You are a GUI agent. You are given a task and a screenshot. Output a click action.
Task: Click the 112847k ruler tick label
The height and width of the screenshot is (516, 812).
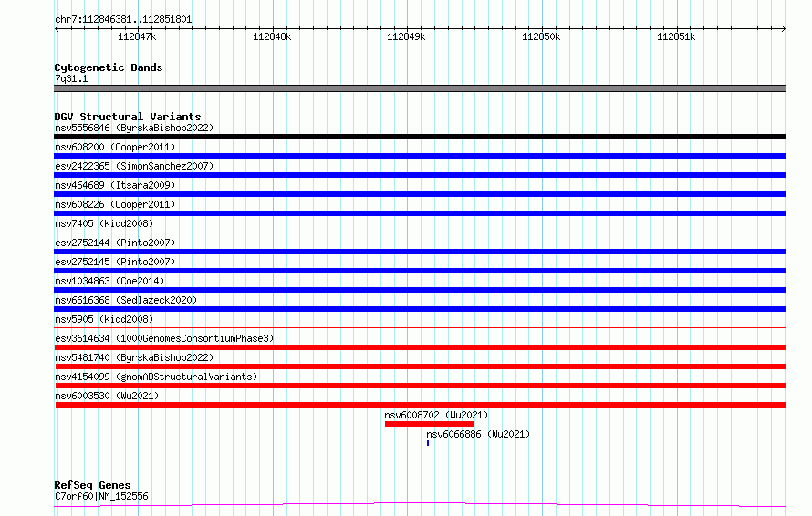click(137, 36)
